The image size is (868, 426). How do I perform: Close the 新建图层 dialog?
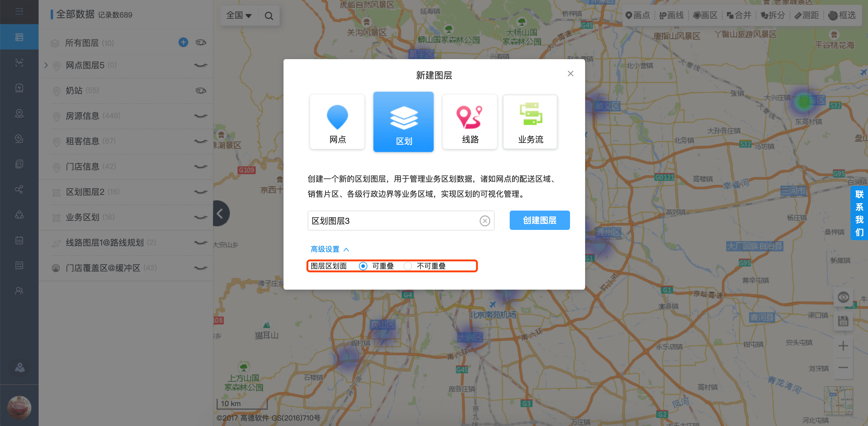pos(570,74)
